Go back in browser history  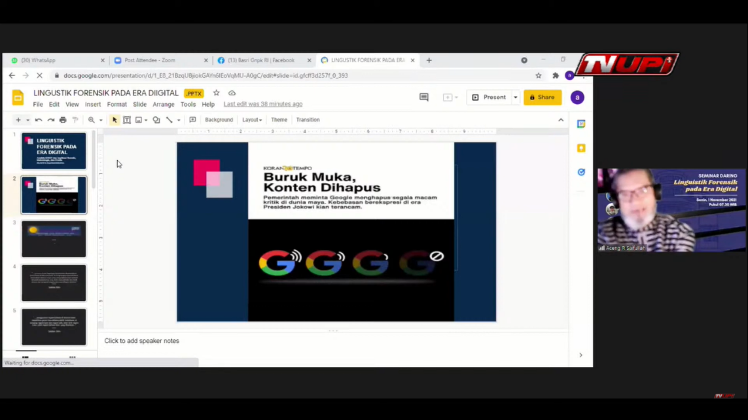12,75
